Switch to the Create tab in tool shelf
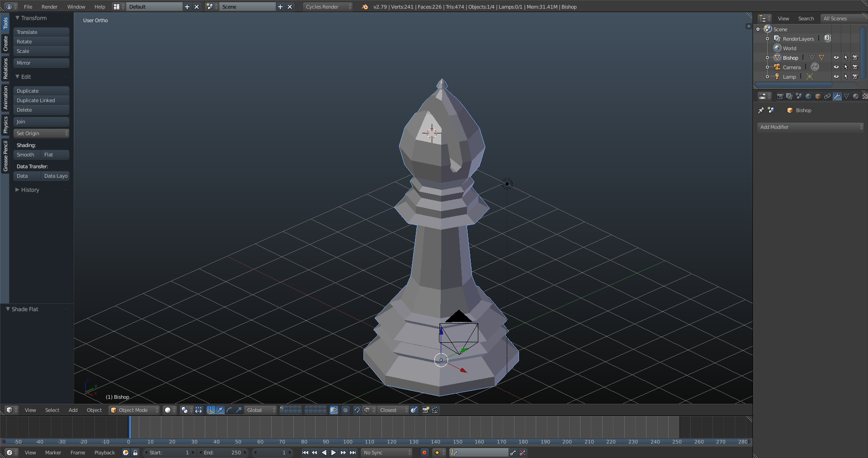 click(5, 43)
